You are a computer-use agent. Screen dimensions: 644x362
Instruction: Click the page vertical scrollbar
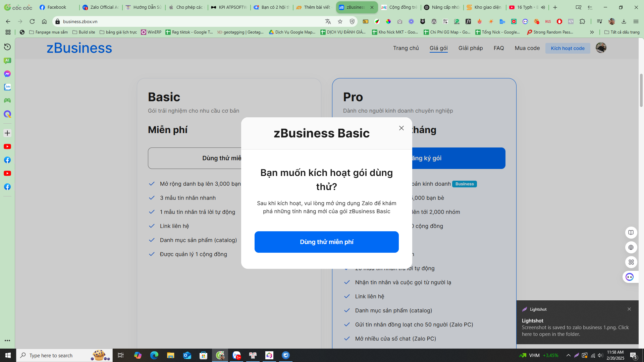pos(641,90)
